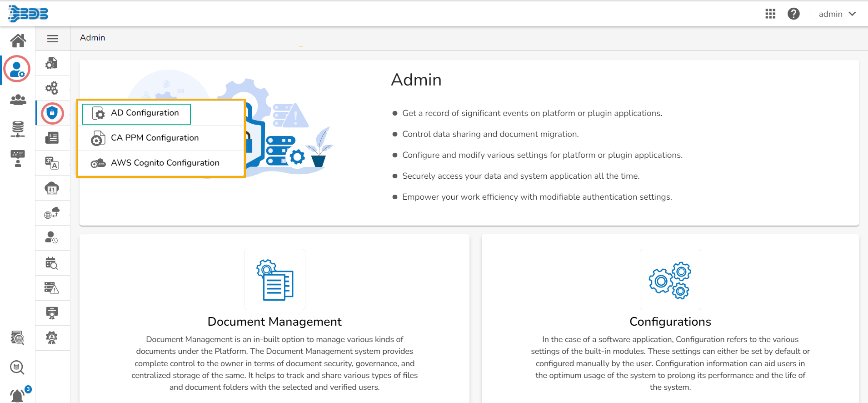Click the CA PPM Configuration file-gear icon
This screenshot has width=868, height=403.
[x=98, y=138]
